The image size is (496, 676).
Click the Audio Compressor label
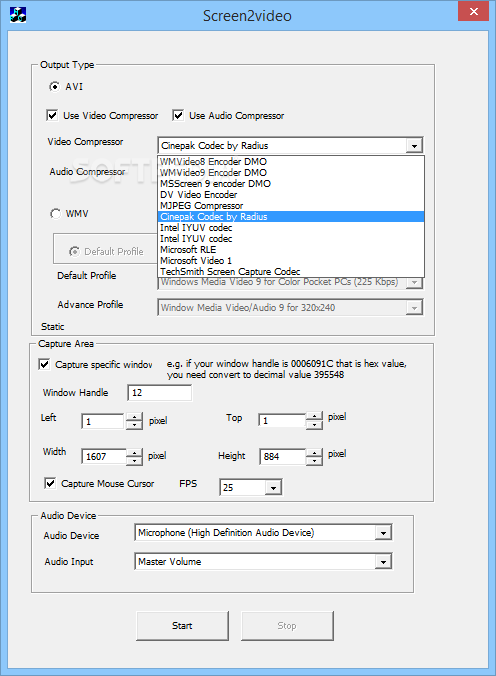[88, 172]
